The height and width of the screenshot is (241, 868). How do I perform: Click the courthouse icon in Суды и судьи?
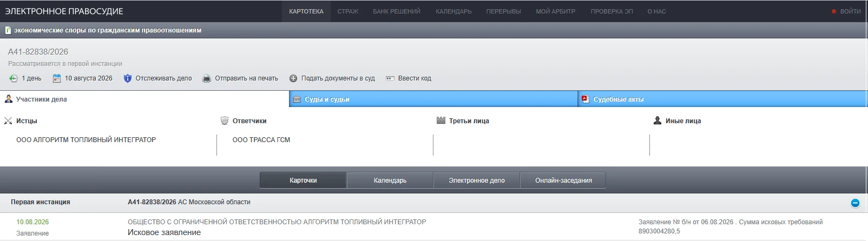click(x=297, y=99)
